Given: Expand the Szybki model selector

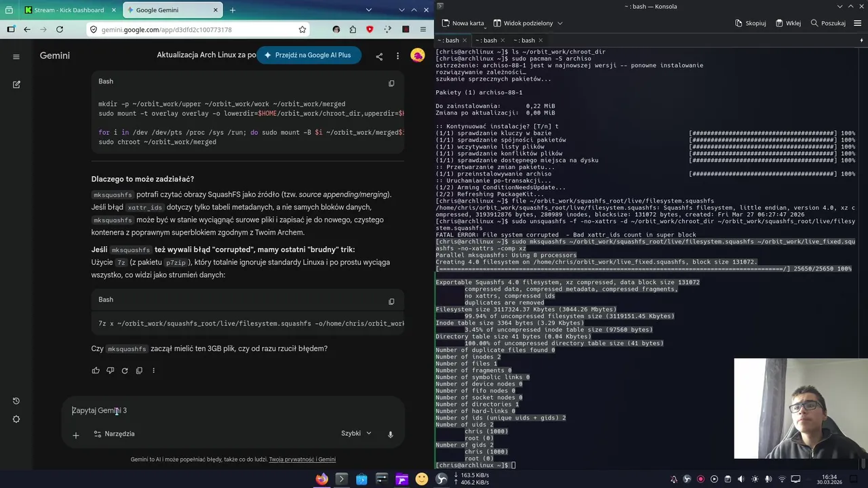Looking at the screenshot, I should point(356,434).
